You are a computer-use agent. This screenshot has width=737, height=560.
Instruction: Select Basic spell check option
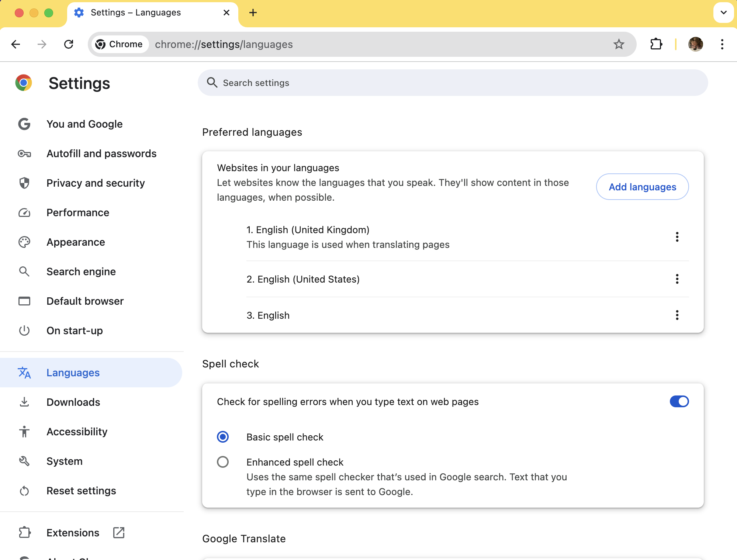[223, 437]
